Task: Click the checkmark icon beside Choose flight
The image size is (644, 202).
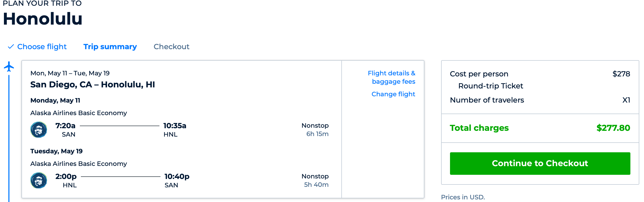Action: (x=11, y=47)
